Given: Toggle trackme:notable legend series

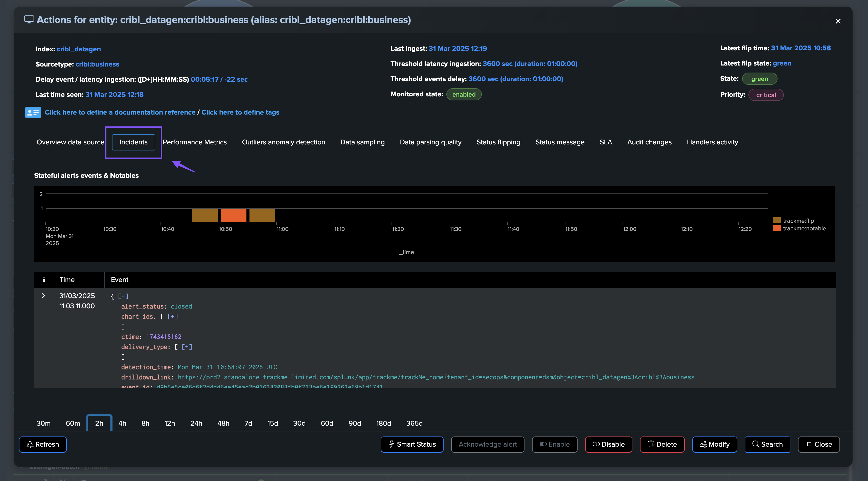Looking at the screenshot, I should click(804, 229).
